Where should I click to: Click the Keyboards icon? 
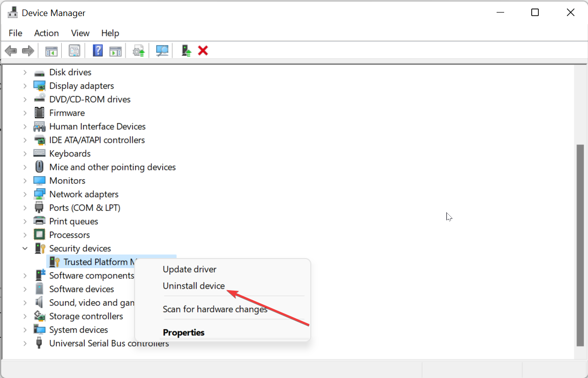[39, 154]
